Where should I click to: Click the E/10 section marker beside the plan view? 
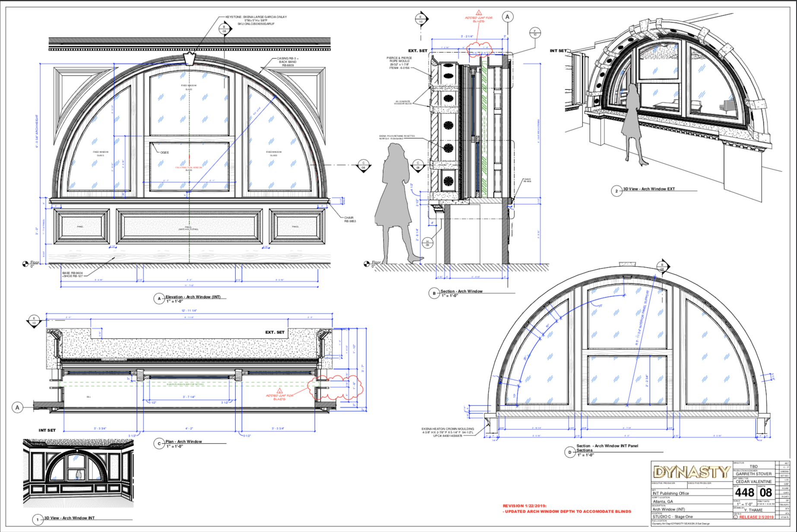34,321
